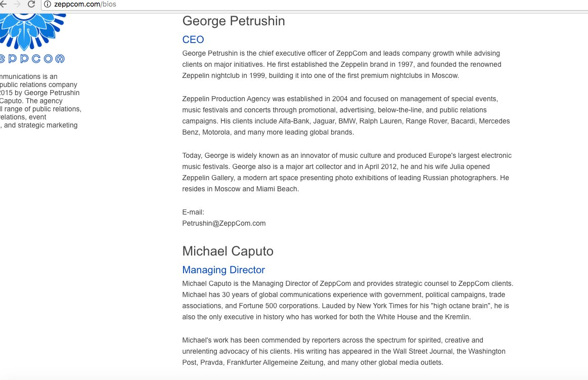
Task: Click the paragraph beginning George Petrushin is the chief
Action: pyautogui.click(x=342, y=64)
